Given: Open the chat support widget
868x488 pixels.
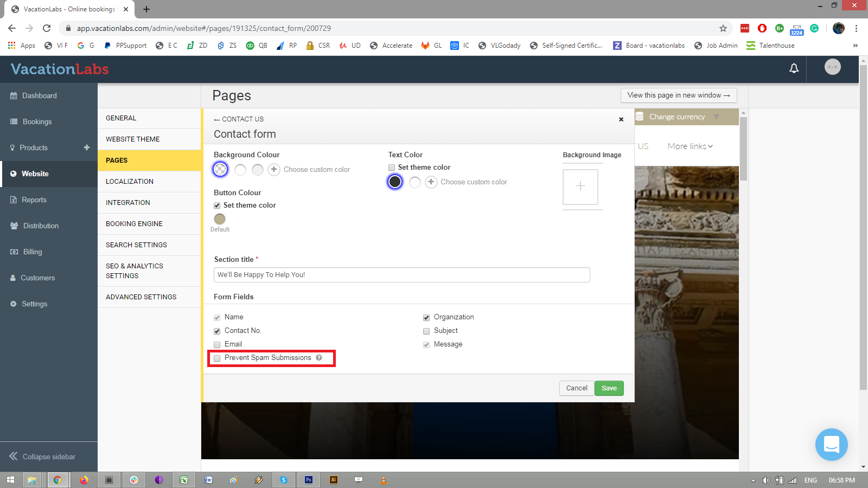Looking at the screenshot, I should coord(831,445).
